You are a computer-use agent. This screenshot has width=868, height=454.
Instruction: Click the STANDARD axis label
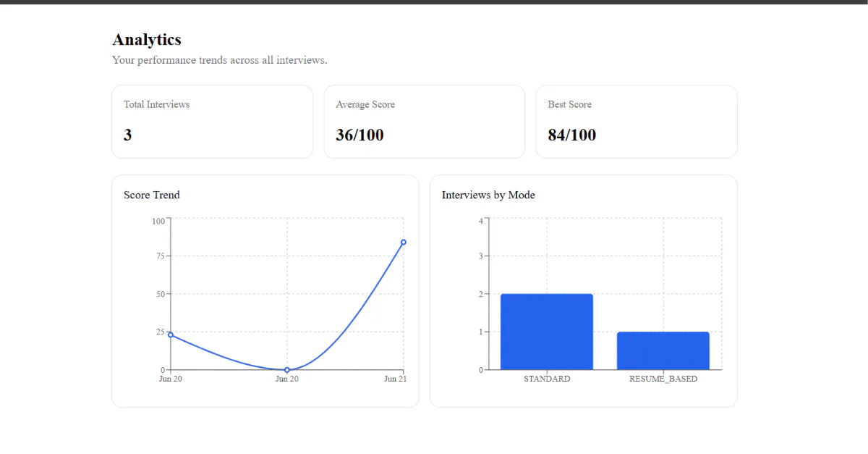[x=547, y=379]
